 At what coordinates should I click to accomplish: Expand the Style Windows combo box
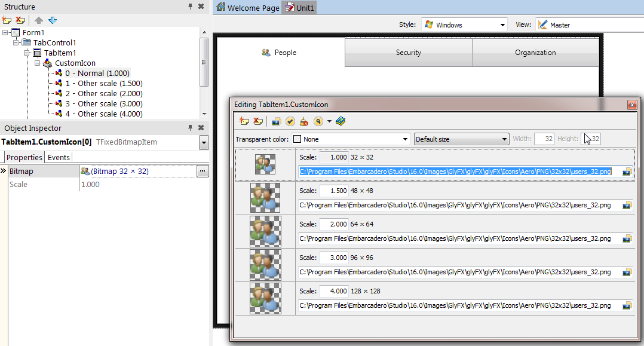502,25
